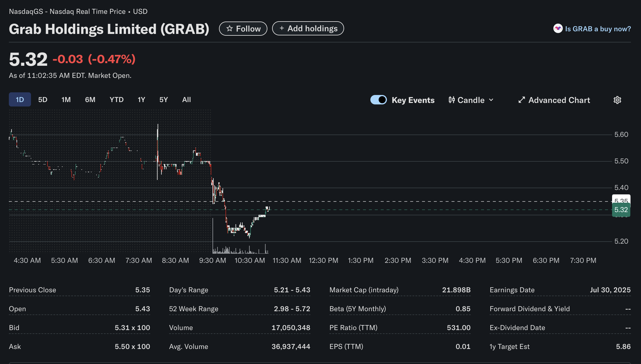Click the -0.03 (-0.47%) price change

pyautogui.click(x=94, y=59)
